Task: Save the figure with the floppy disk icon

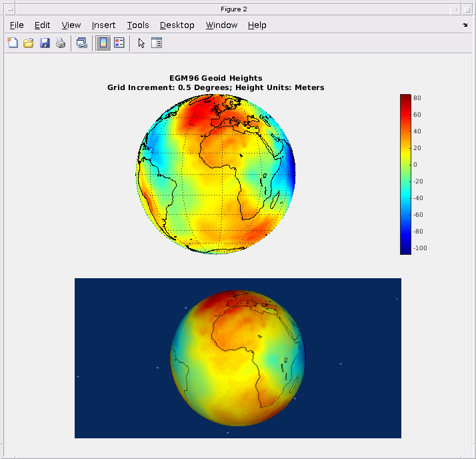Action: (45, 43)
